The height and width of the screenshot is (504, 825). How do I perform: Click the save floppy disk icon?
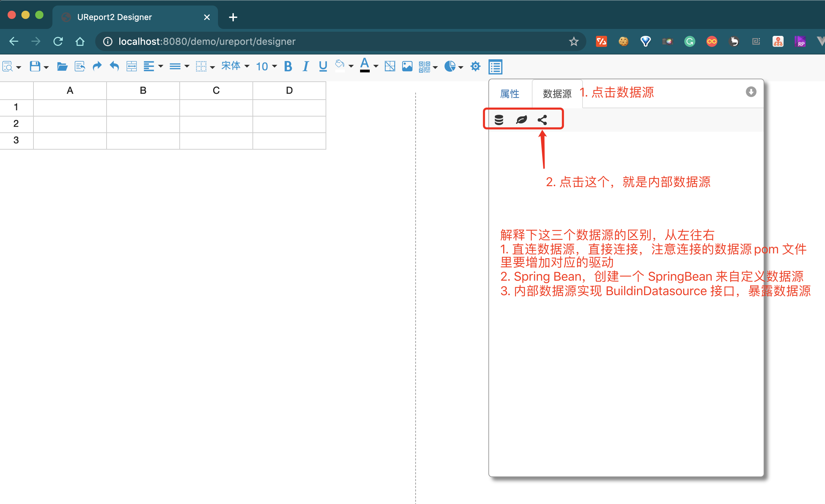(35, 66)
